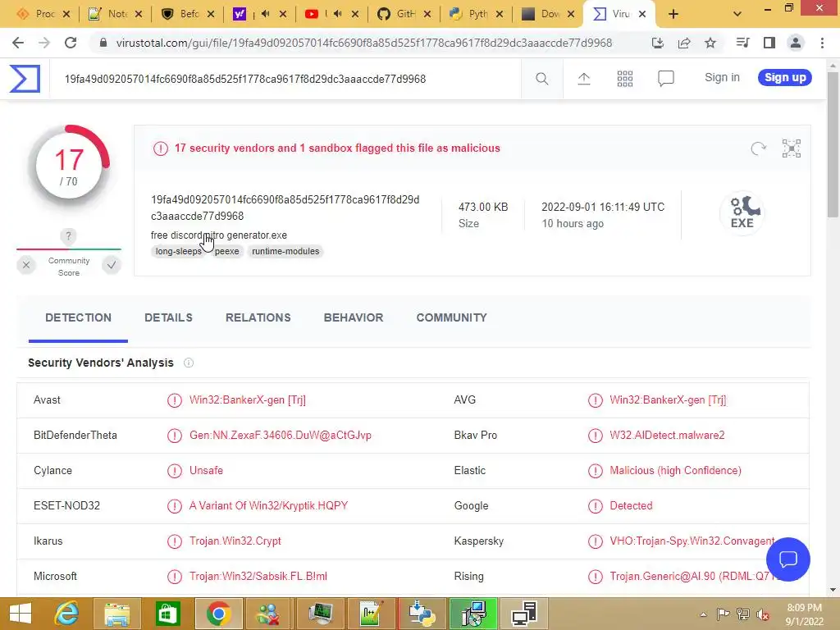
Task: Click the upload file icon
Action: pos(584,79)
